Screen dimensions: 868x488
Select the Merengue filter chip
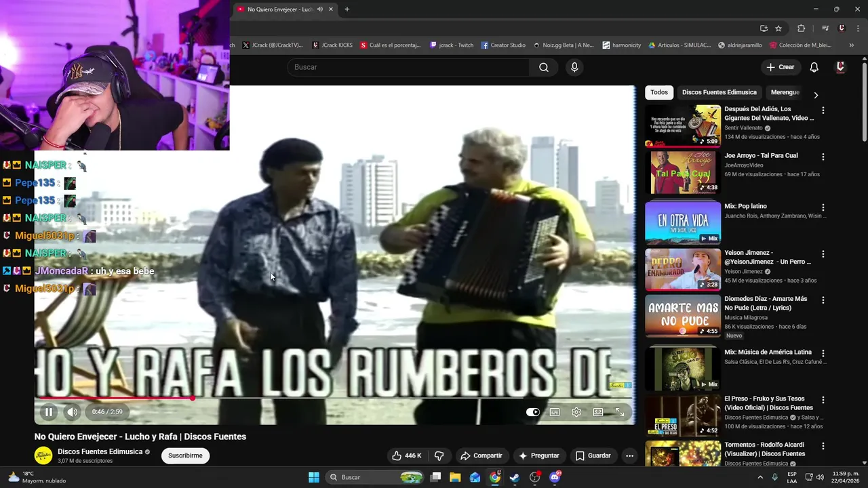785,92
